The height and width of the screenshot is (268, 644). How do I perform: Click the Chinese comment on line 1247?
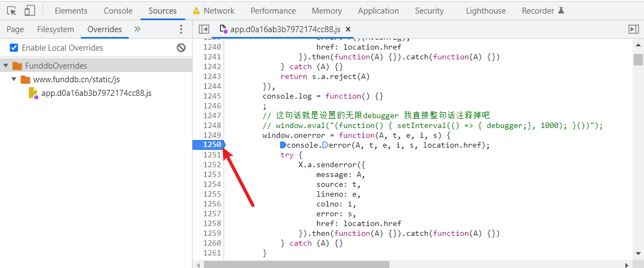coord(376,115)
